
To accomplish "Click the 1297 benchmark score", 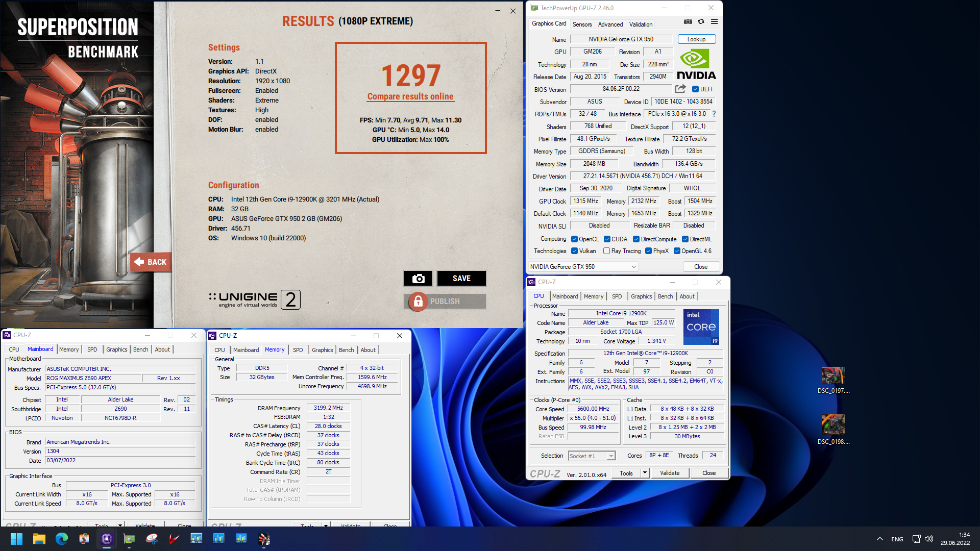I will [x=411, y=75].
